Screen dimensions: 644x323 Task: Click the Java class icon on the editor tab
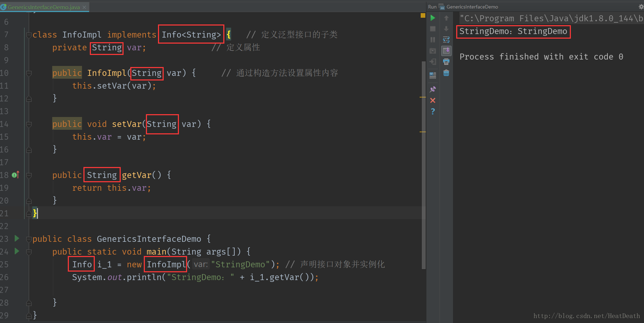tap(4, 7)
